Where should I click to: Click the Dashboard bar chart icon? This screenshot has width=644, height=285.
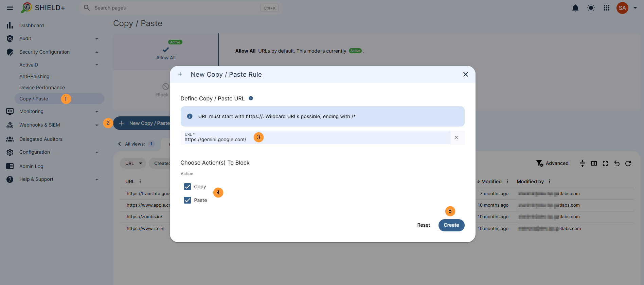coord(10,25)
